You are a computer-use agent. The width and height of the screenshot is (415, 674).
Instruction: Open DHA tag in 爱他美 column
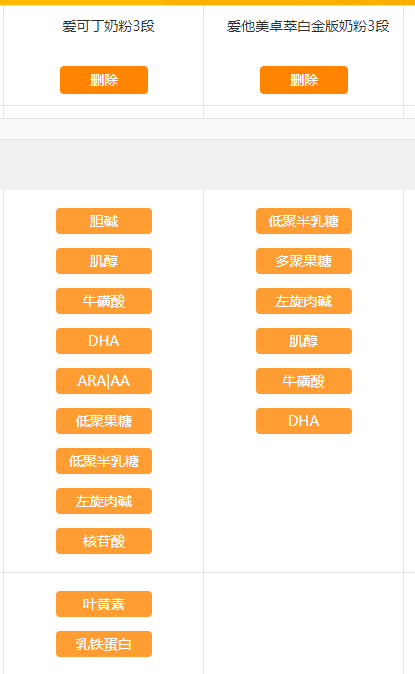304,421
